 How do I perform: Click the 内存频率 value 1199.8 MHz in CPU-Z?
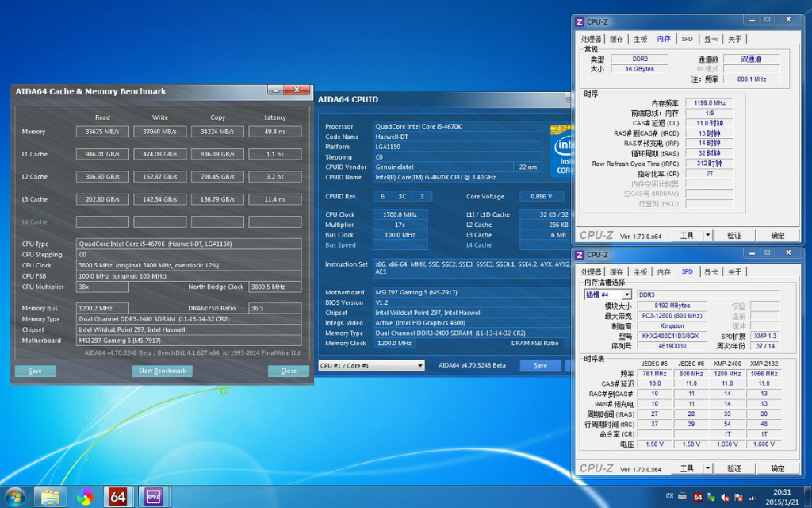click(x=709, y=103)
